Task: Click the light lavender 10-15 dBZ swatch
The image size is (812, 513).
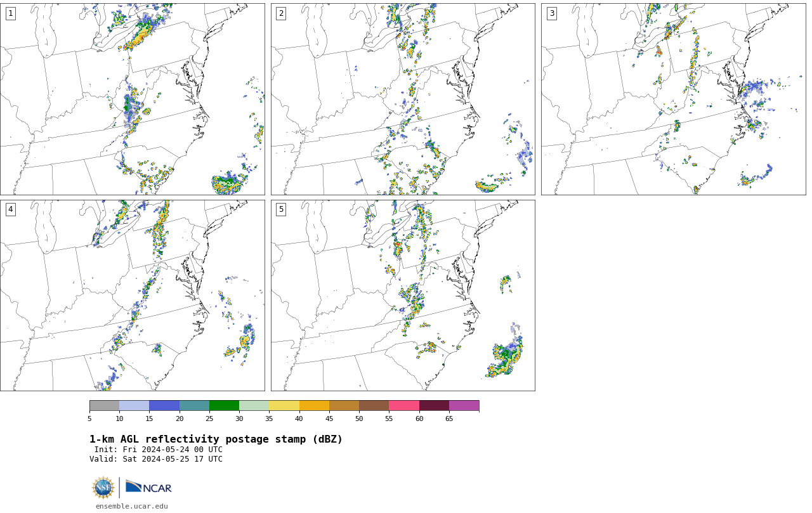Action: coord(134,406)
